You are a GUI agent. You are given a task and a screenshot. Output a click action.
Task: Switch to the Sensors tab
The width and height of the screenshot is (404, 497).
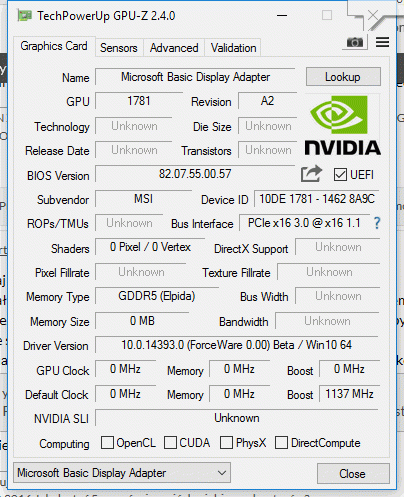coord(119,48)
